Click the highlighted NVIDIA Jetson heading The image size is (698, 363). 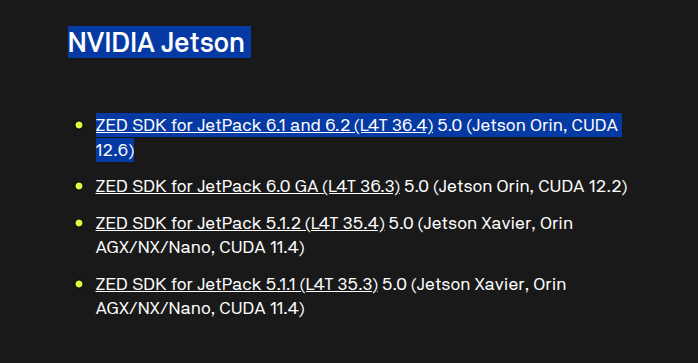pos(157,42)
